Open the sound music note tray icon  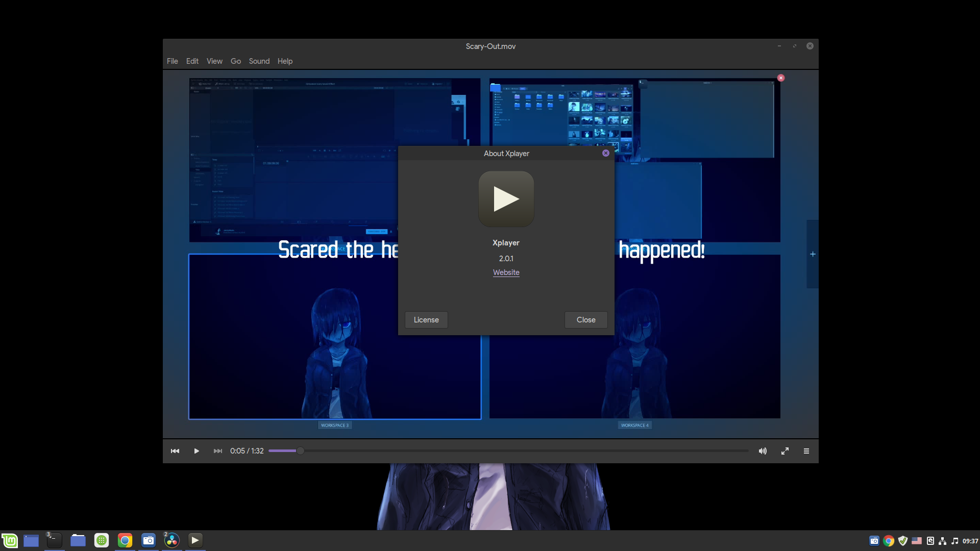(954, 541)
